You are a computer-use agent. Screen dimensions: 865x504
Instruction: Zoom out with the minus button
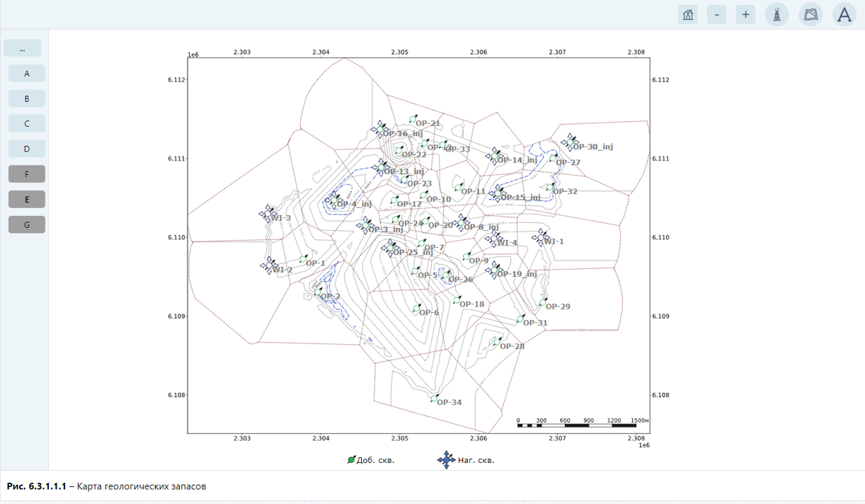click(716, 14)
